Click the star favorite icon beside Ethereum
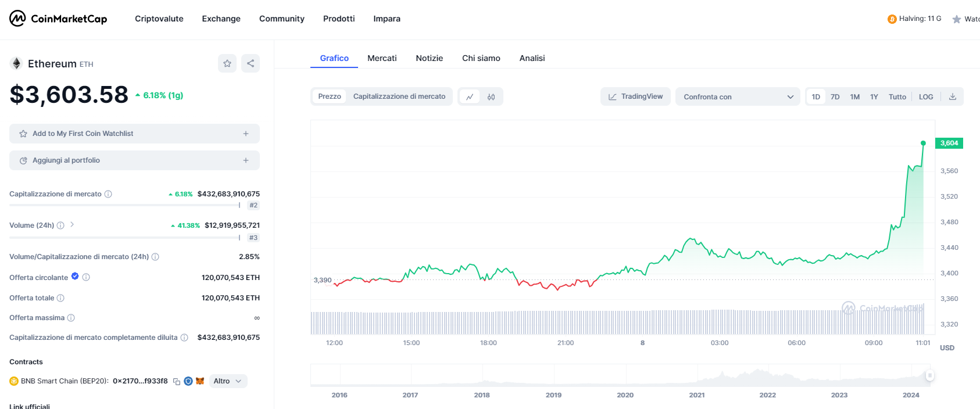Viewport: 980px width, 409px height. [x=227, y=63]
